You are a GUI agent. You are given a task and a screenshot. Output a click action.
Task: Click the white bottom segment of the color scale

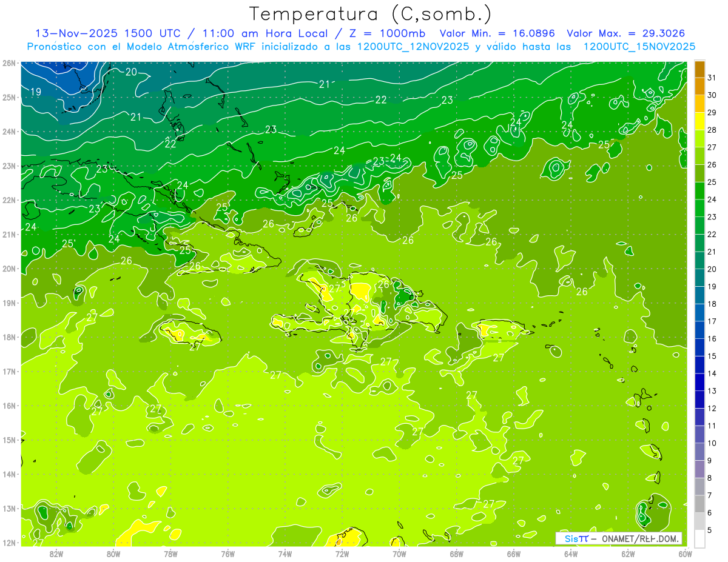tap(699, 538)
